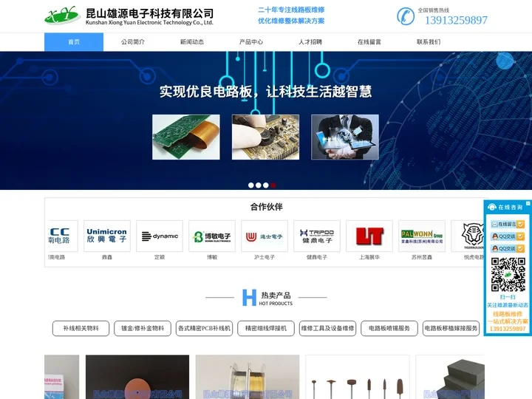Click the PCB repair hand banner image
Image resolution: width=532 pixels, height=399 pixels.
click(x=265, y=137)
